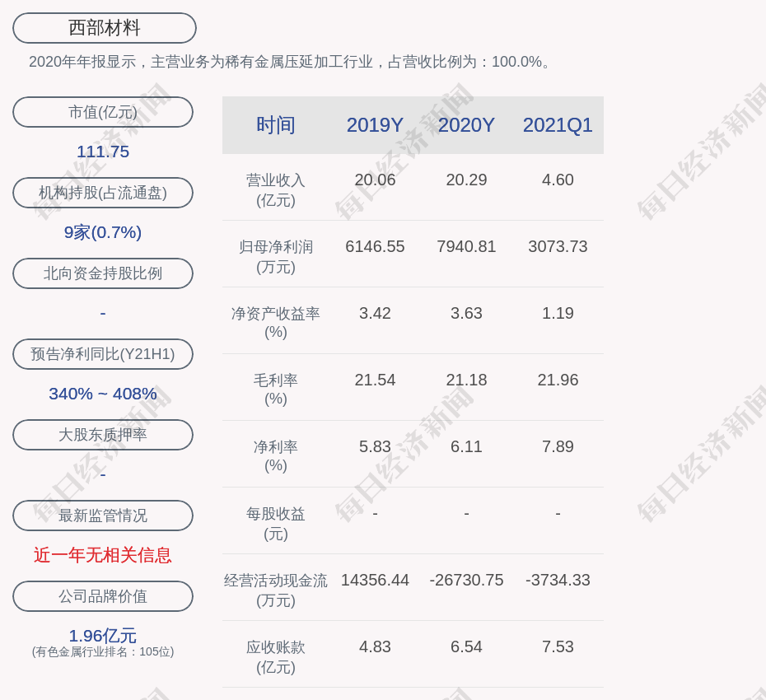The height and width of the screenshot is (700, 766).
Task: Click the red 近一年无相关信息 text
Action: (103, 555)
